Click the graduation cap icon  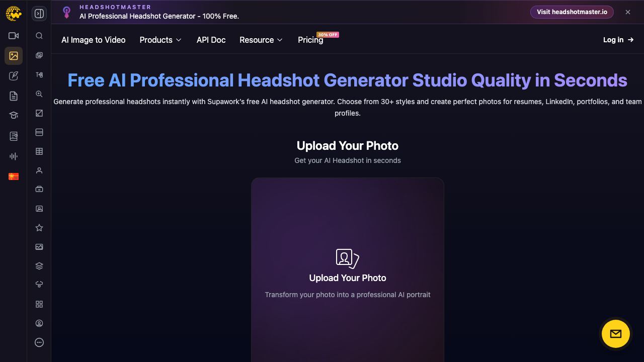pyautogui.click(x=14, y=116)
